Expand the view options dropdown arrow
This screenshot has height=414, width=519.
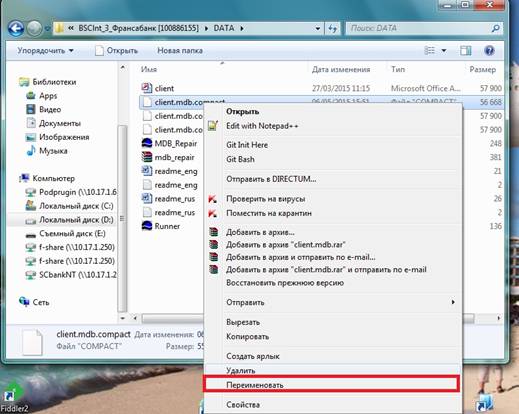(444, 51)
